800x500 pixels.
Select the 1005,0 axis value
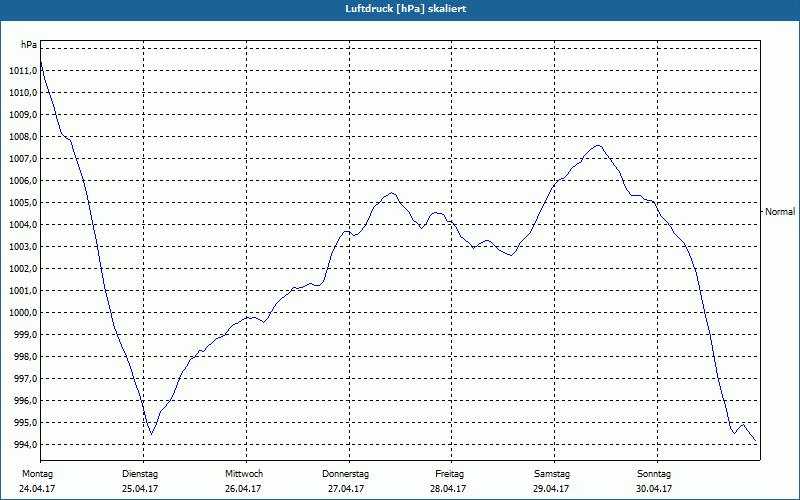[23, 203]
